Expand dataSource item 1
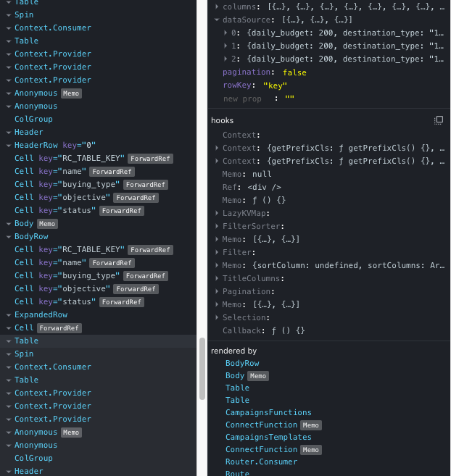451x476 pixels. [225, 46]
